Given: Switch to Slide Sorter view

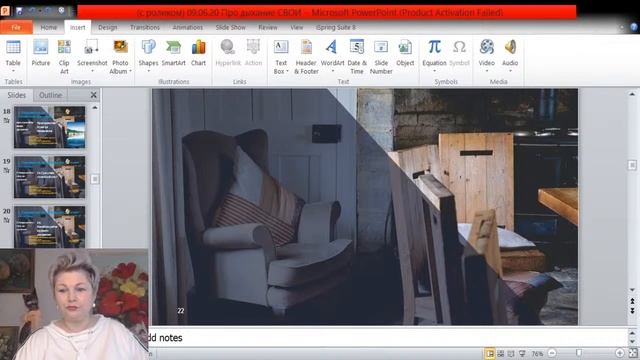Looking at the screenshot, I should 500,353.
